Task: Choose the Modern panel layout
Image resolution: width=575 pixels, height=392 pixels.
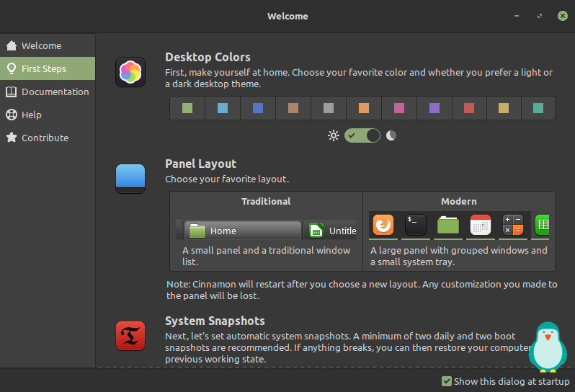Action: point(459,231)
